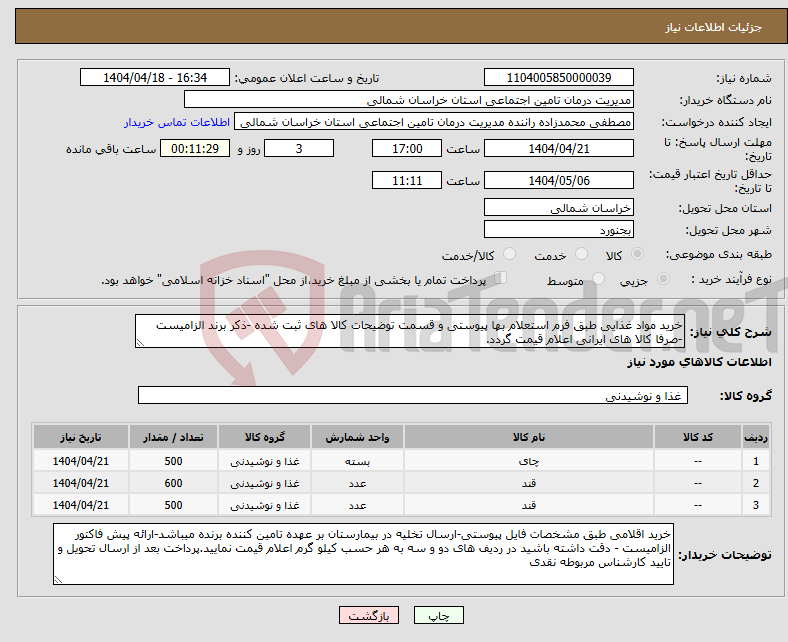
Task: Click the جزئیات اطلاعات نیاز page header
Action: coord(714,27)
